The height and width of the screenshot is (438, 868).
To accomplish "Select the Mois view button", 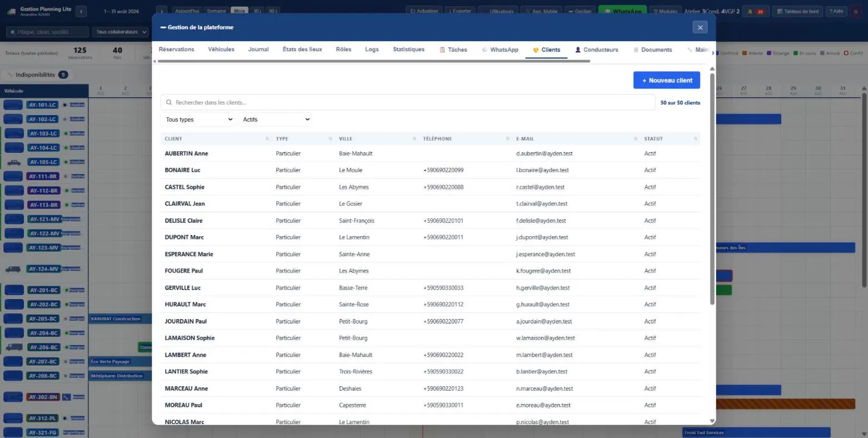I will point(240,11).
